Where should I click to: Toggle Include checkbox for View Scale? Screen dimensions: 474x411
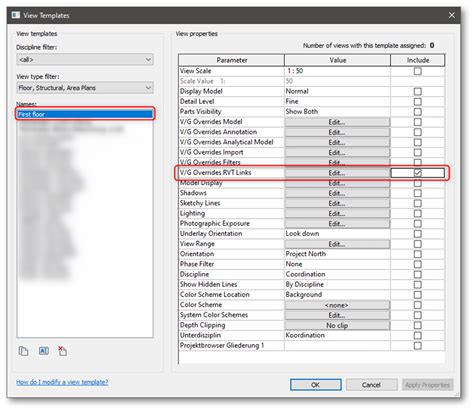[417, 71]
